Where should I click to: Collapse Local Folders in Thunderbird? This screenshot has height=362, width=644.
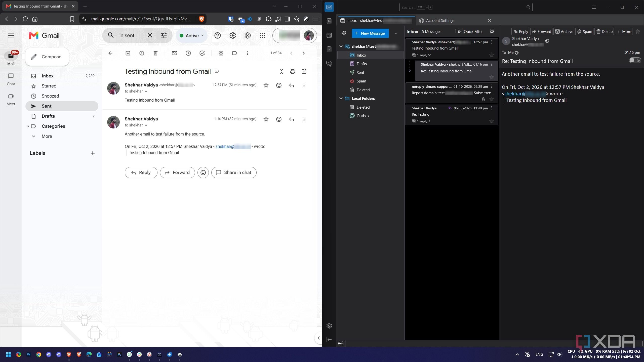click(341, 99)
